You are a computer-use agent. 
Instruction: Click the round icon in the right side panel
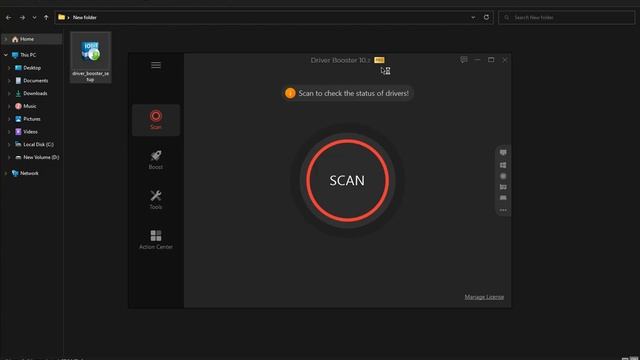coord(503,176)
